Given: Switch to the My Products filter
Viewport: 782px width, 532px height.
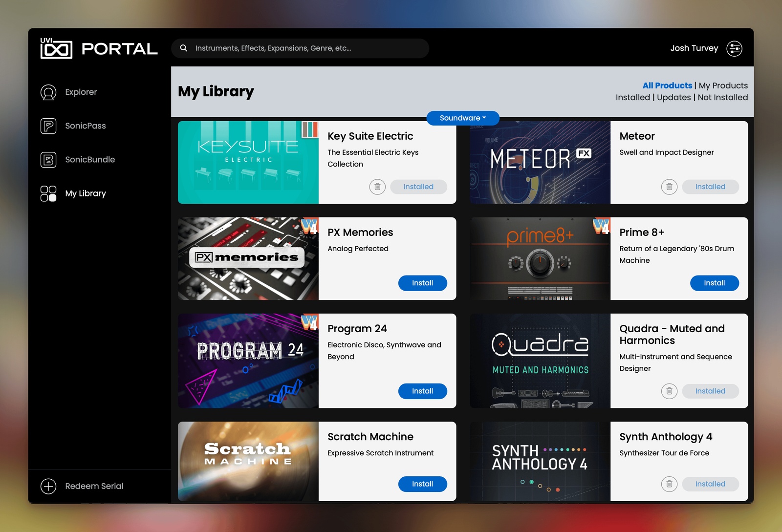Looking at the screenshot, I should (723, 85).
